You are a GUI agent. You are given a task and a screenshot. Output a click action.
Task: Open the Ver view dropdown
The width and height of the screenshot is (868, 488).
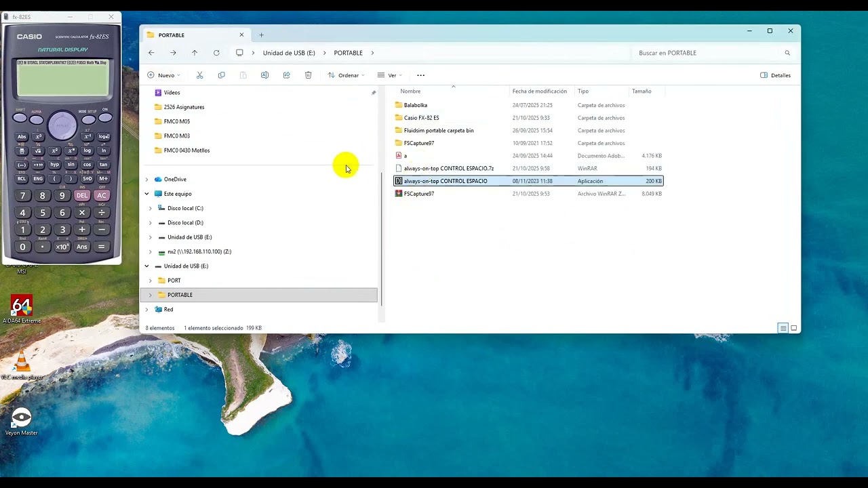pyautogui.click(x=390, y=75)
